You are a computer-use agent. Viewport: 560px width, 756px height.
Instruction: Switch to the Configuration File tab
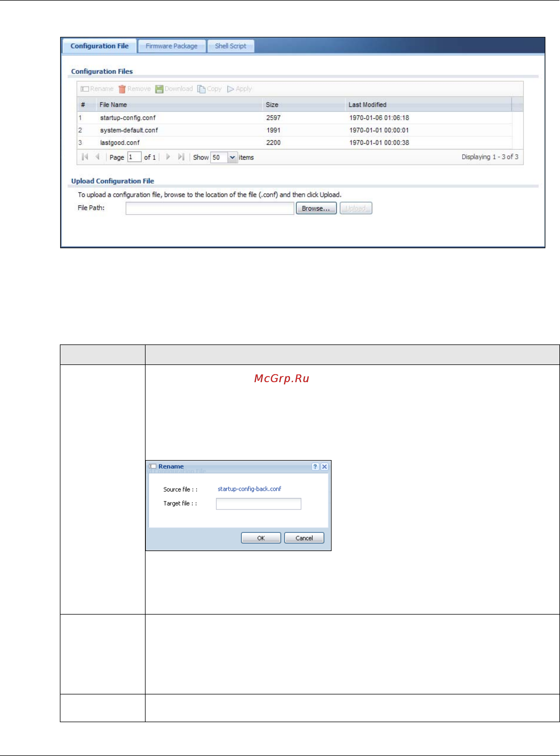pyautogui.click(x=100, y=46)
